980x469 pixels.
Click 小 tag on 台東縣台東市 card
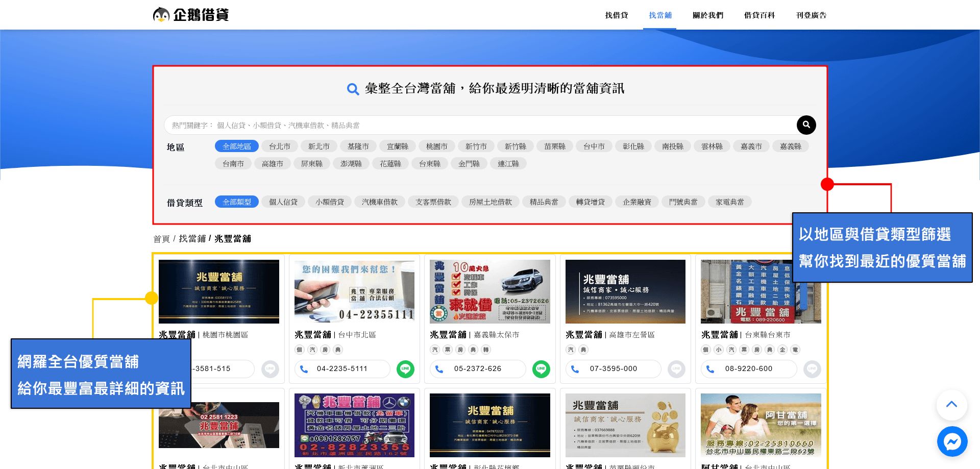719,350
